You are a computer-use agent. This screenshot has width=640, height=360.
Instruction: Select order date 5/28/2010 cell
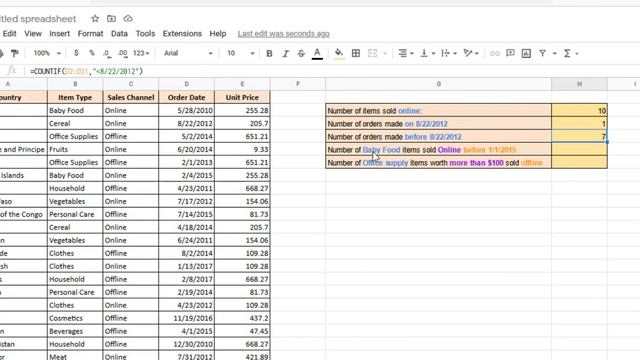click(x=187, y=111)
